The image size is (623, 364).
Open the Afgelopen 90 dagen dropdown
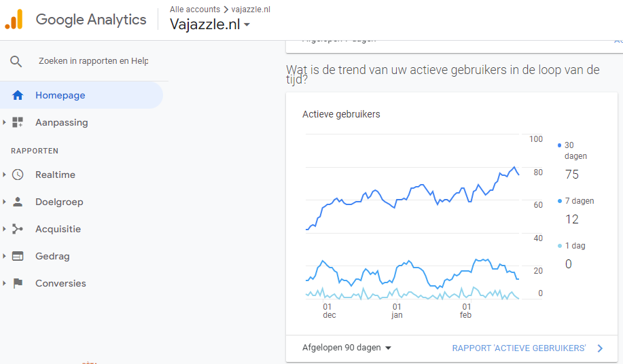coord(346,348)
